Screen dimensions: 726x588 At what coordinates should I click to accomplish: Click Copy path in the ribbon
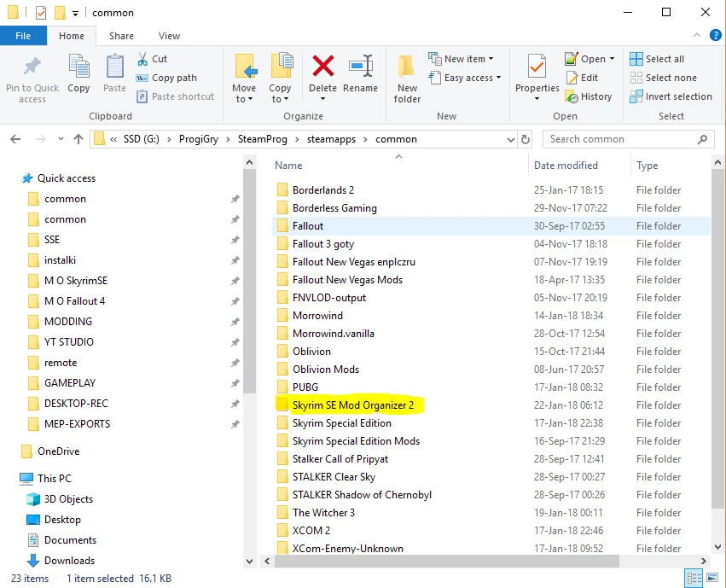coord(166,78)
